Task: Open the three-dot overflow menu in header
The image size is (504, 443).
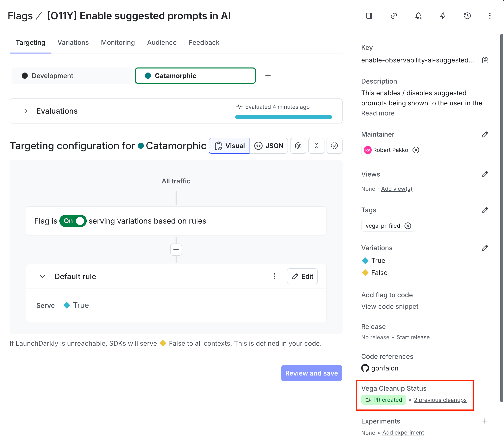Action: click(490, 16)
